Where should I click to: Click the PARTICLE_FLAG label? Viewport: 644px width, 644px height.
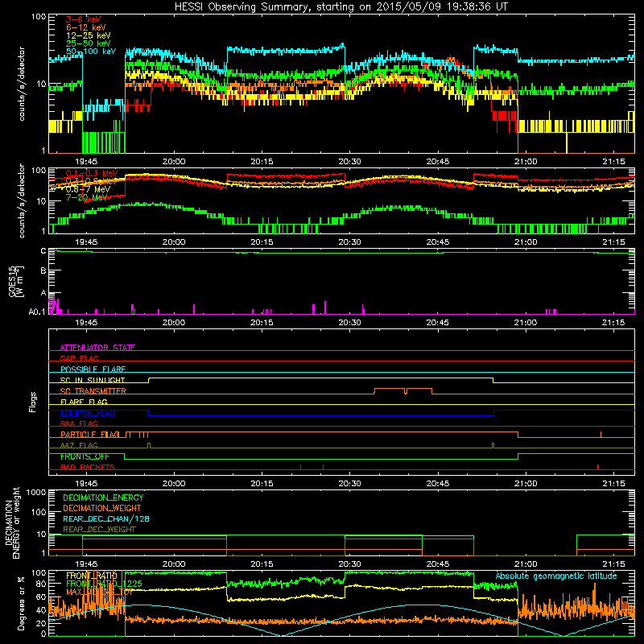tap(90, 434)
